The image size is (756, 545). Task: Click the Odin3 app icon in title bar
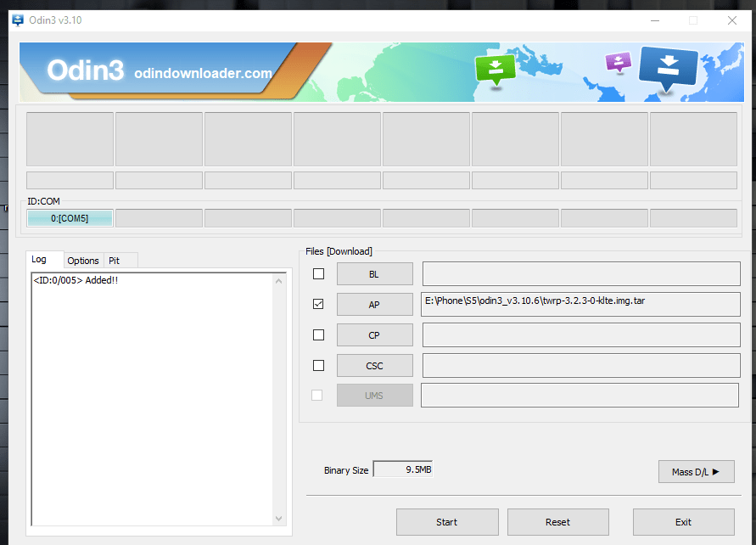coord(18,20)
